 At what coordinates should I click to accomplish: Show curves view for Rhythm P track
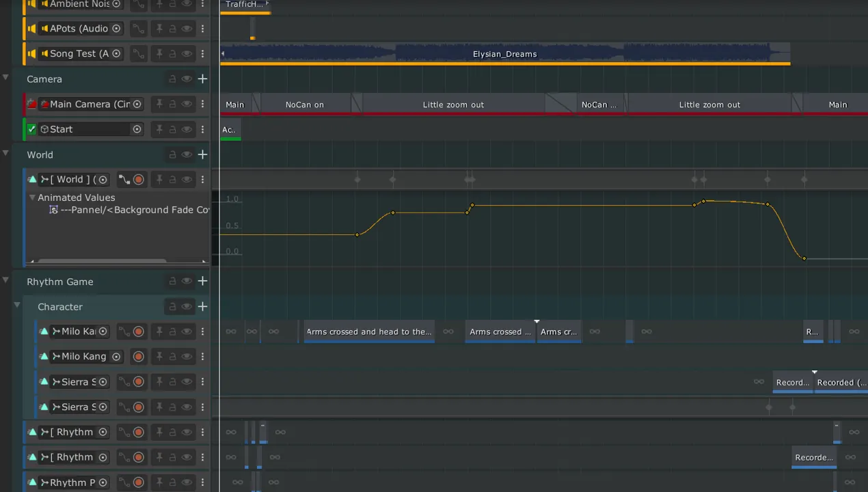coord(124,482)
